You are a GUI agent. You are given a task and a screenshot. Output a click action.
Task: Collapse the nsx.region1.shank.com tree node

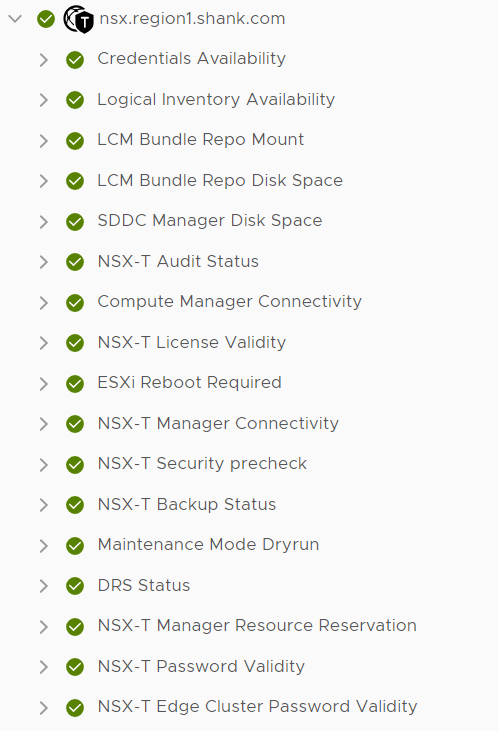click(x=15, y=19)
